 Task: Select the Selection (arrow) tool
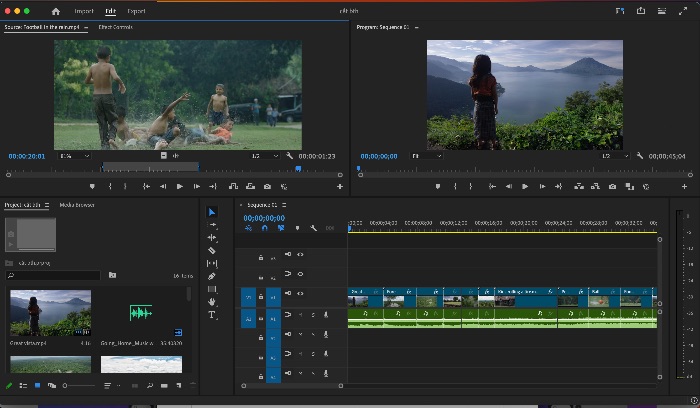(x=212, y=212)
